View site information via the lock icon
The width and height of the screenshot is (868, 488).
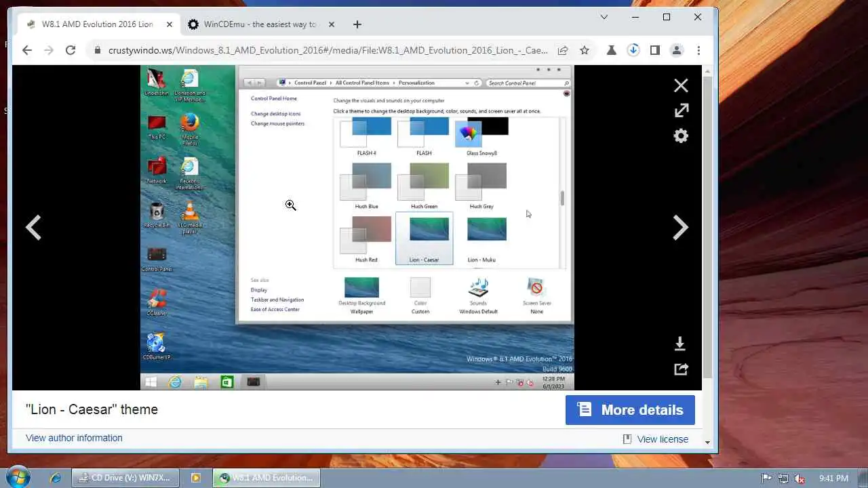pos(98,50)
